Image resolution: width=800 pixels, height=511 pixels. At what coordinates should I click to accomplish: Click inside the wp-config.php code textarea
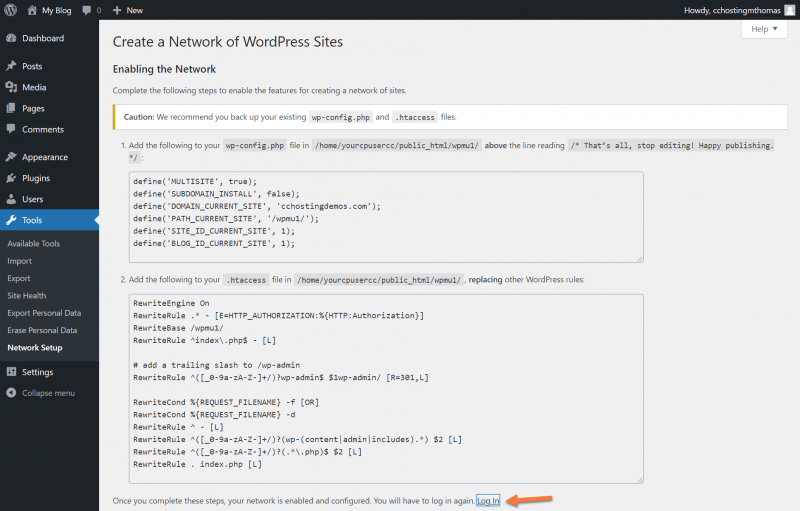(x=385, y=216)
